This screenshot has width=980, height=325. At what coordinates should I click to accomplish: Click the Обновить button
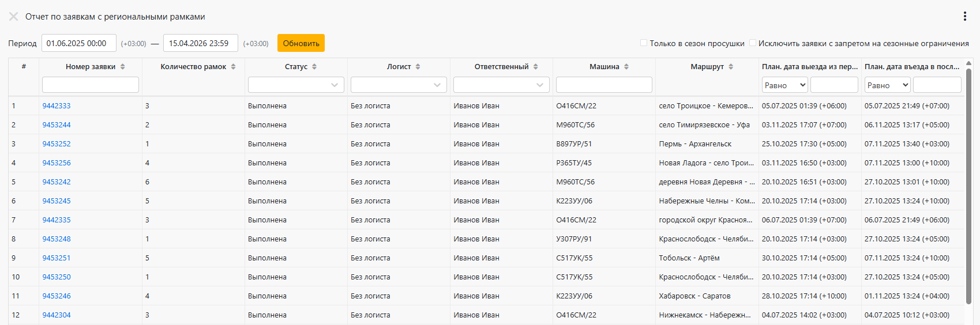(301, 43)
